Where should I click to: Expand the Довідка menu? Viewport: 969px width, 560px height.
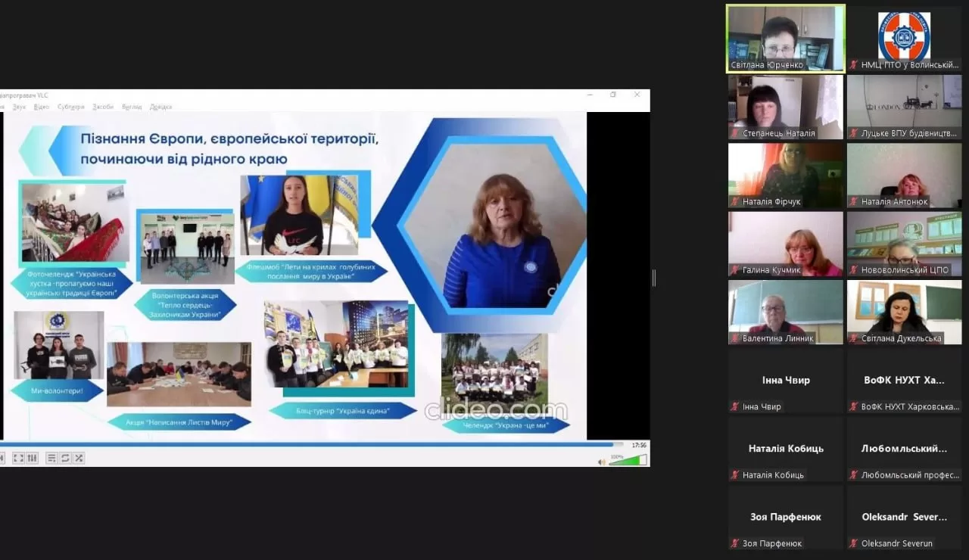tap(160, 107)
